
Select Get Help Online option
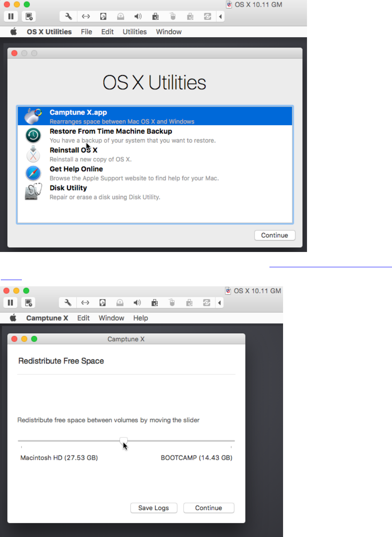tap(155, 173)
